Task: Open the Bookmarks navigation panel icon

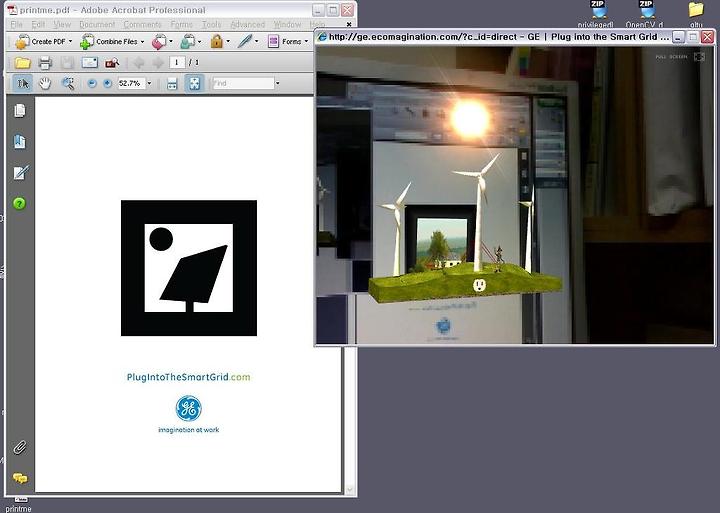Action: click(20, 141)
